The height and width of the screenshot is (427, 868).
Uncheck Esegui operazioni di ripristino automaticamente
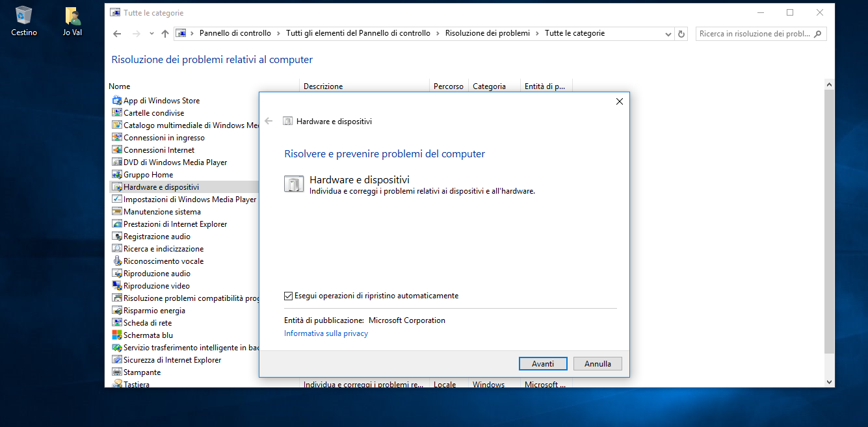289,296
